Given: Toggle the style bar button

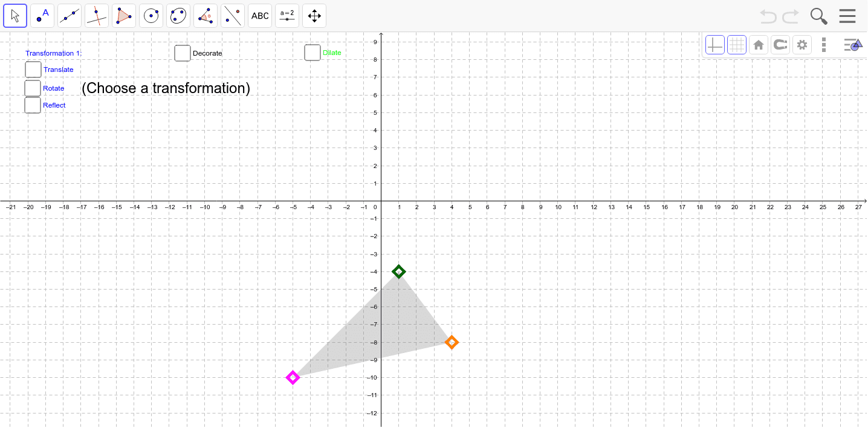Looking at the screenshot, I should click(x=853, y=45).
